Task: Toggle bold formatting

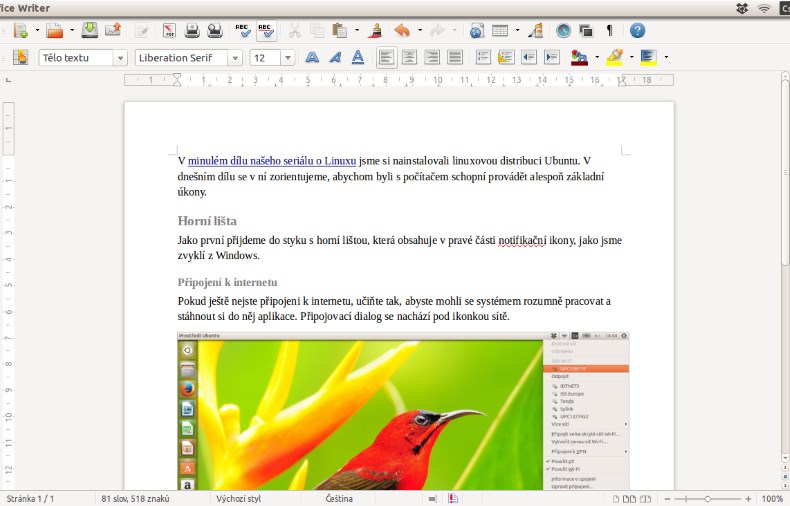Action: tap(312, 57)
